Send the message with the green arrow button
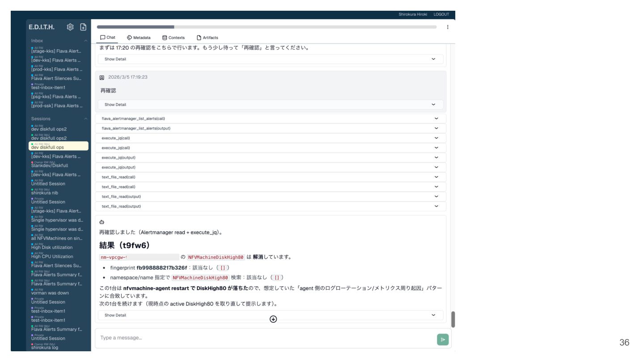 443,340
